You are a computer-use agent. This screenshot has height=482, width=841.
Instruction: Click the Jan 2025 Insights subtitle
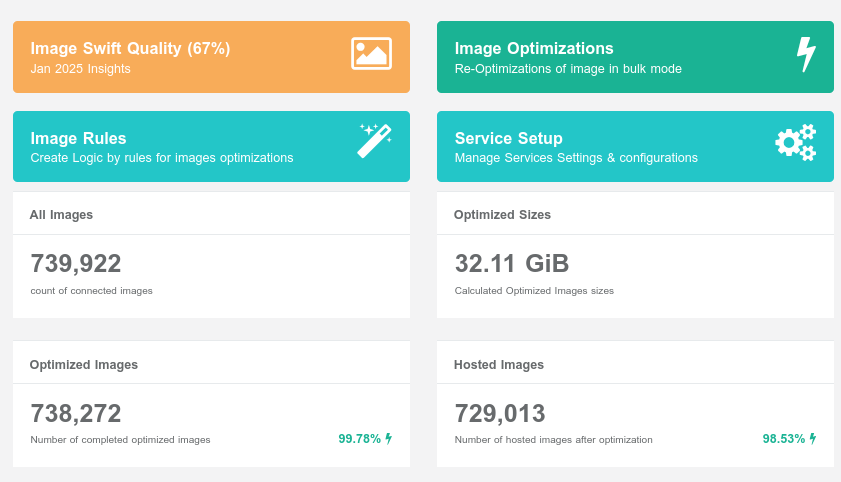80,69
